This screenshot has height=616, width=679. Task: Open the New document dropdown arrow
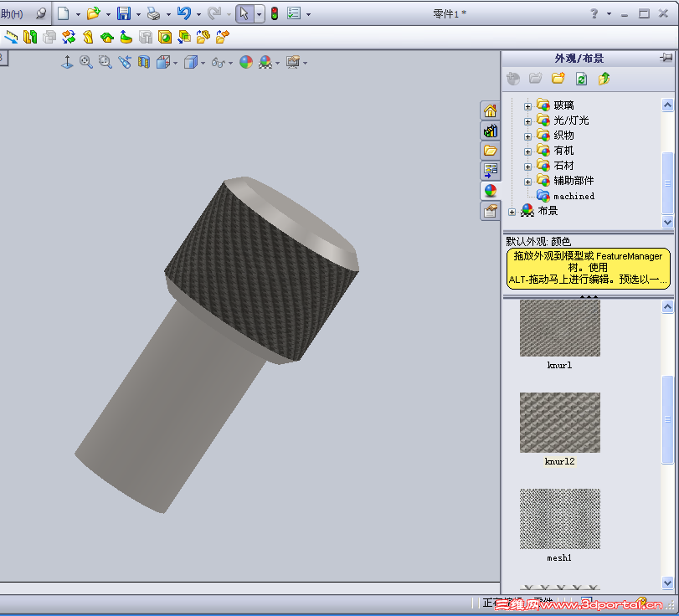click(x=78, y=14)
